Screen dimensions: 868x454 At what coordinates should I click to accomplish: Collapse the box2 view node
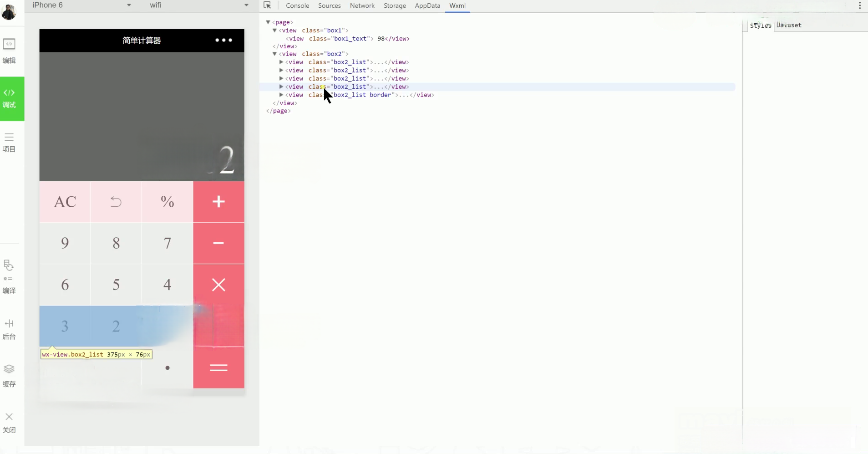pos(274,54)
